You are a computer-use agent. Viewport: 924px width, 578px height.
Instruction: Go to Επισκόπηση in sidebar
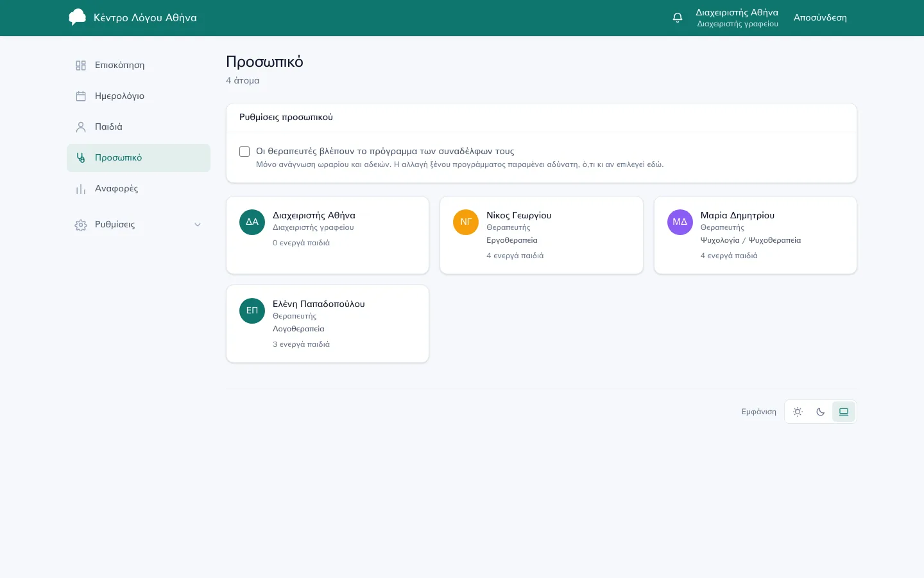pyautogui.click(x=139, y=66)
